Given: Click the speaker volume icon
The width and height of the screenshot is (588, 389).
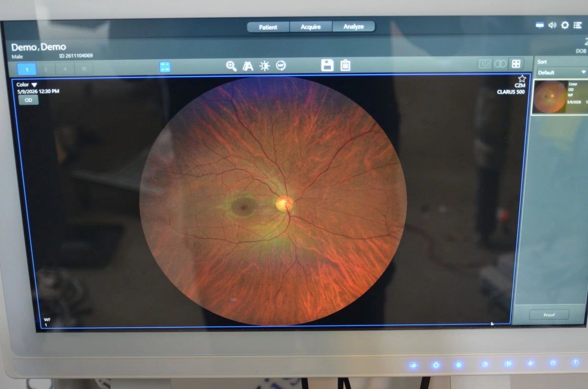Looking at the screenshot, I should (x=552, y=25).
